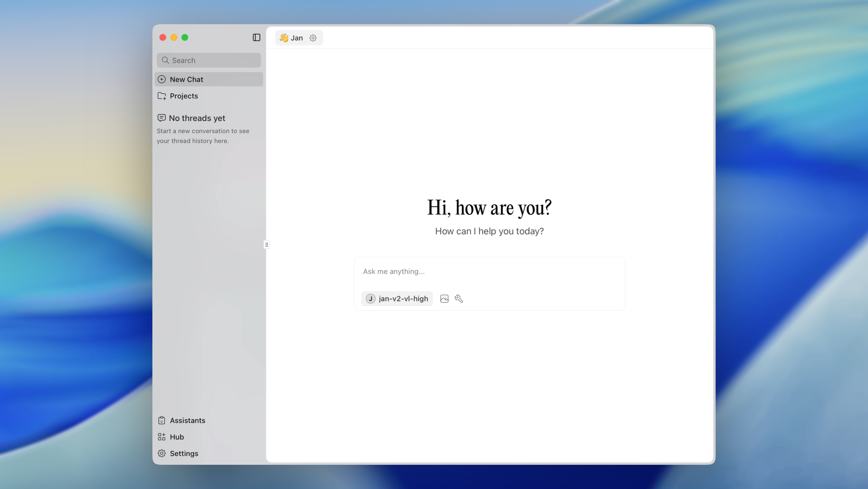Select Settings from the sidebar
868x489 pixels.
184,453
